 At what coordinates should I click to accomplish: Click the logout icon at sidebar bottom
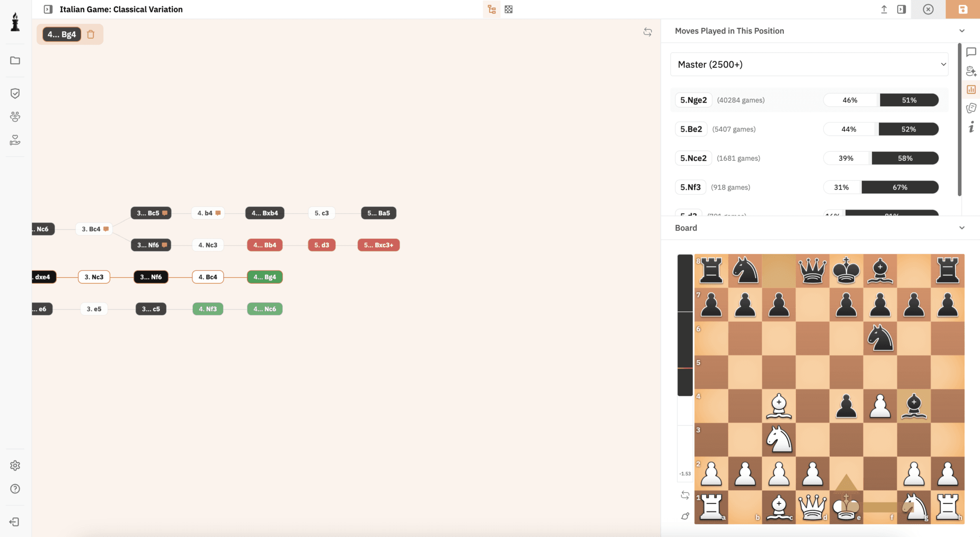(14, 522)
